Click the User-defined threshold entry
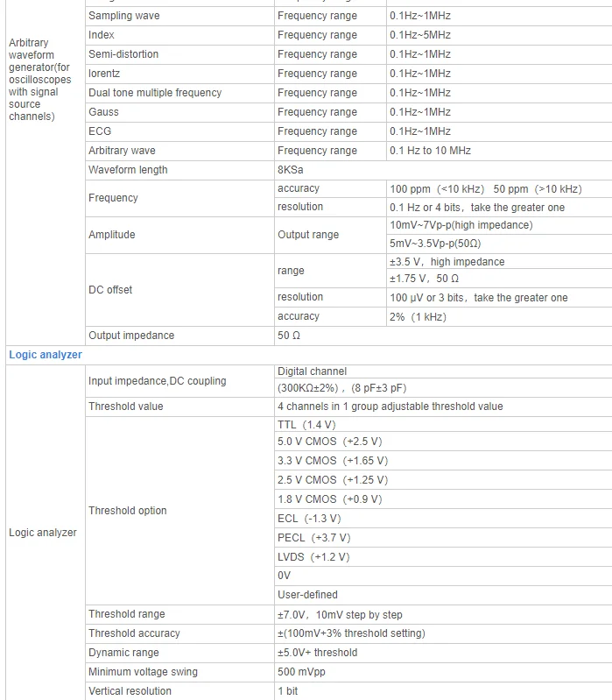 [307, 595]
